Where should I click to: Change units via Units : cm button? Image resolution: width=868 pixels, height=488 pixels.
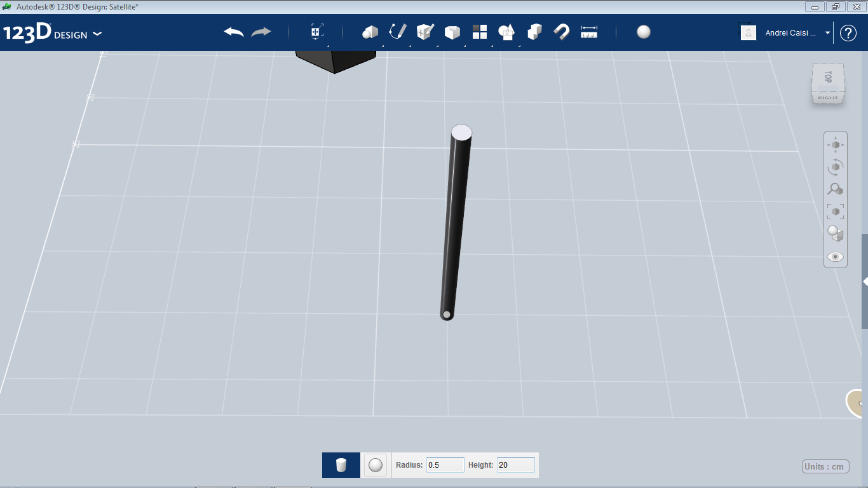(x=824, y=467)
